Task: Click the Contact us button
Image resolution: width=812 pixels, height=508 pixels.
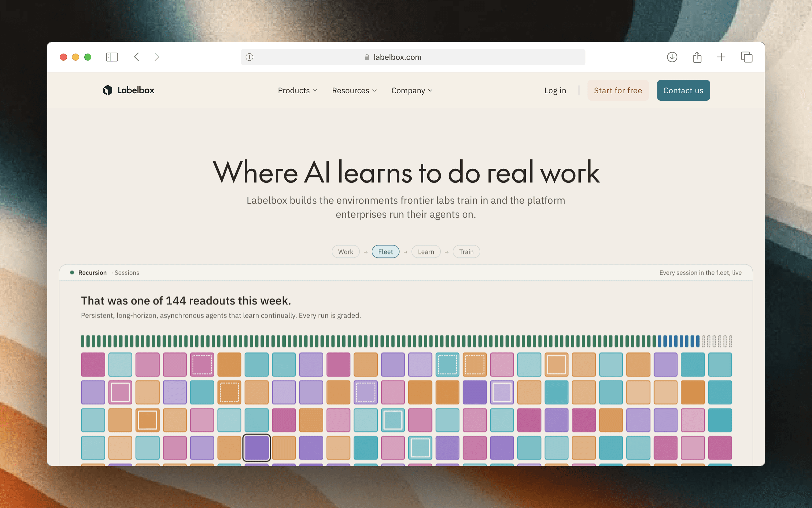Action: click(x=683, y=90)
